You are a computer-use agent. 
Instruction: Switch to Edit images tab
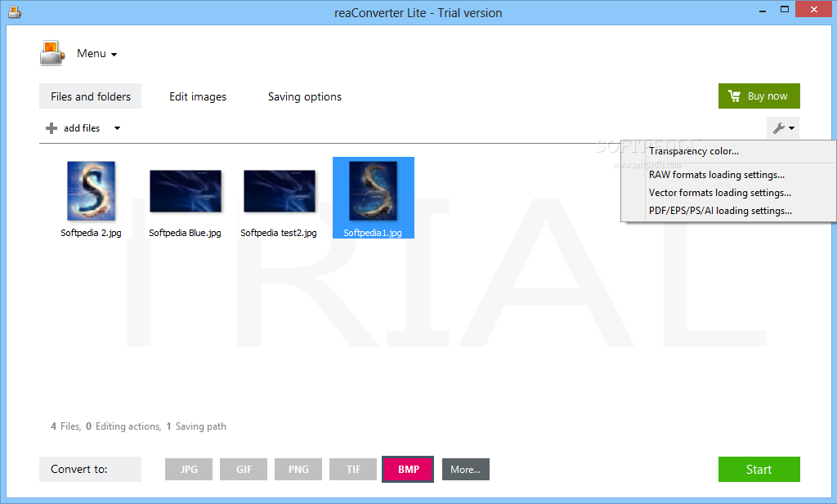coord(198,96)
